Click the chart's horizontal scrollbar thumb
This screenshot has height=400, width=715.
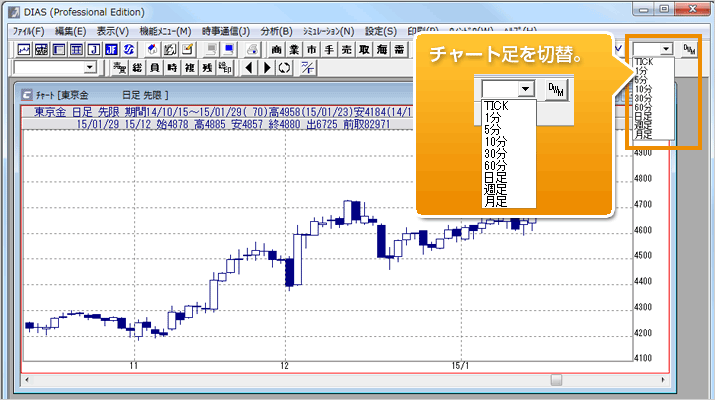pos(557,379)
